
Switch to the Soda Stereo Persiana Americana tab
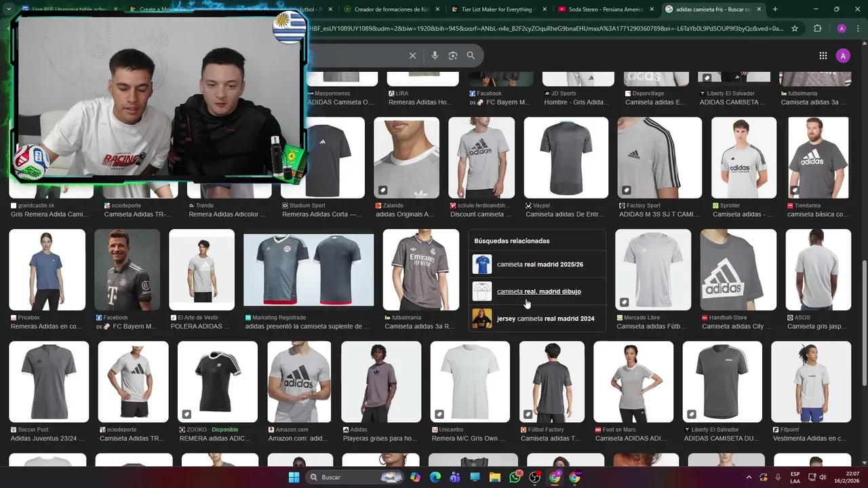tap(606, 9)
